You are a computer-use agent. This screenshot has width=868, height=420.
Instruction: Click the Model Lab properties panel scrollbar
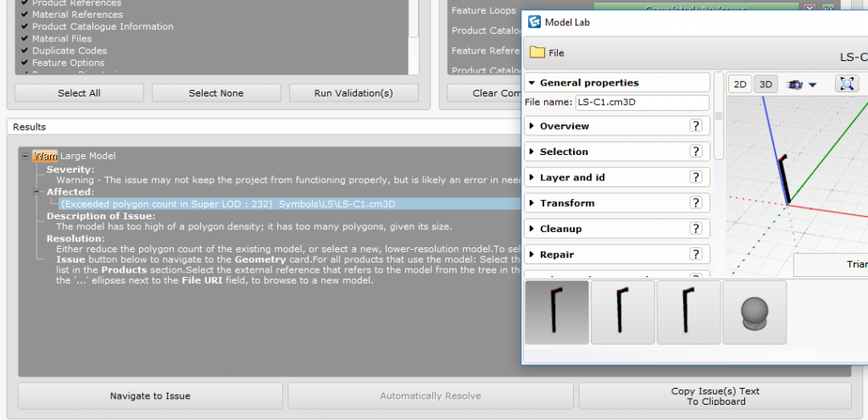point(719,116)
